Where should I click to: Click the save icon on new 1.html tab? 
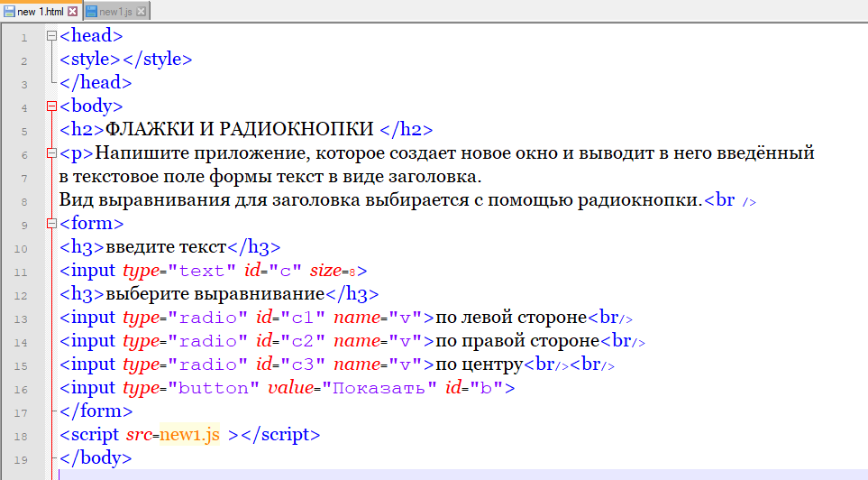pyautogui.click(x=10, y=11)
